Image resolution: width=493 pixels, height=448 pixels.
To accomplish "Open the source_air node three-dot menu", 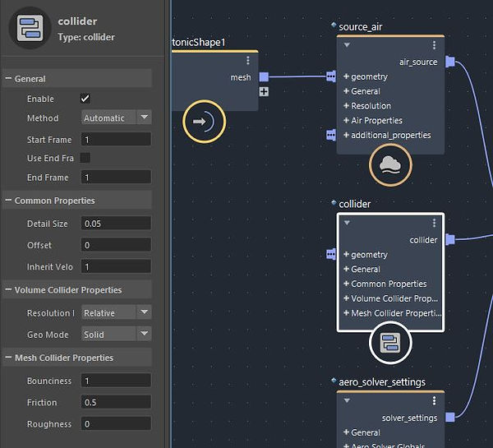I will click(434, 45).
